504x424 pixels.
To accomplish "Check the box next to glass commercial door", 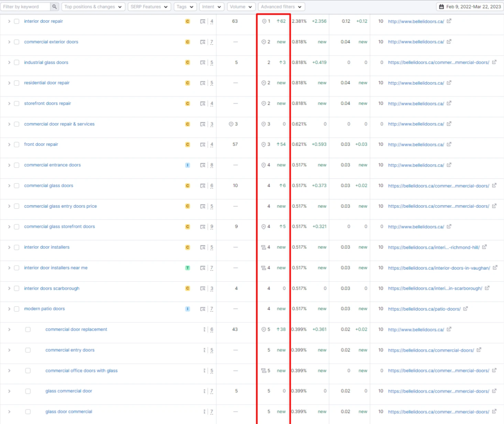I will [x=28, y=391].
